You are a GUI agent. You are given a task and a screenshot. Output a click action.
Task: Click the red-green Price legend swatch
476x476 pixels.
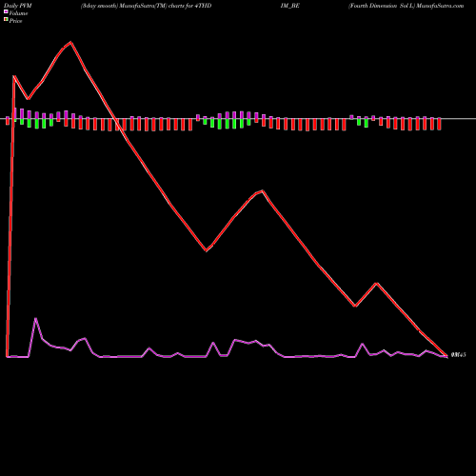click(6, 20)
